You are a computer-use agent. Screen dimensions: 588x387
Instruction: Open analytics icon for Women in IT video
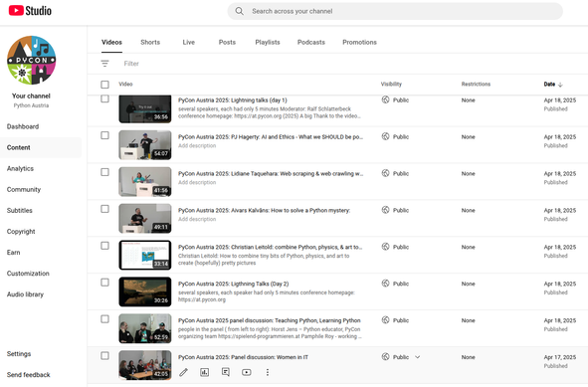(x=204, y=372)
